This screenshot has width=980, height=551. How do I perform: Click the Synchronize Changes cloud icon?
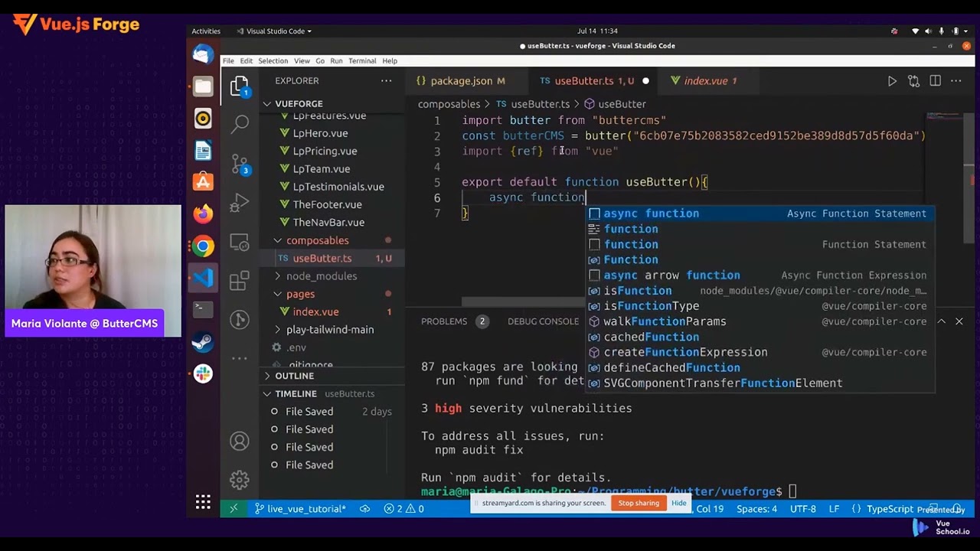click(365, 508)
